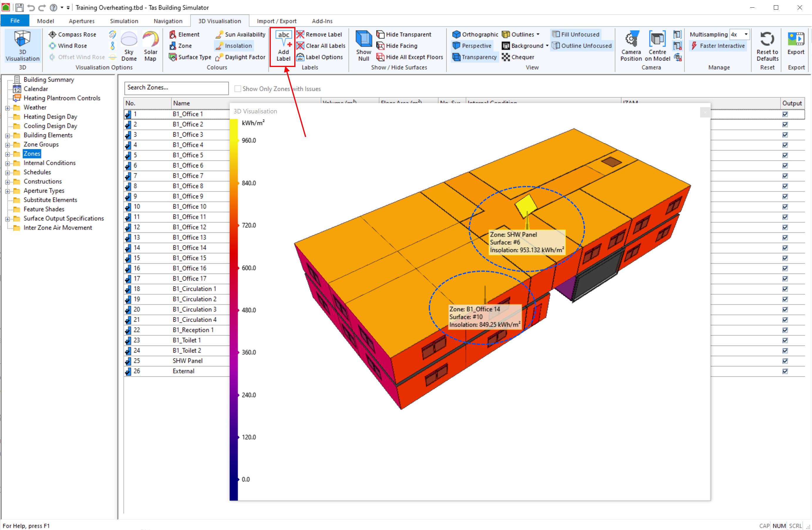Toggle Fill Unfocused option
Image resolution: width=812 pixels, height=530 pixels.
576,34
